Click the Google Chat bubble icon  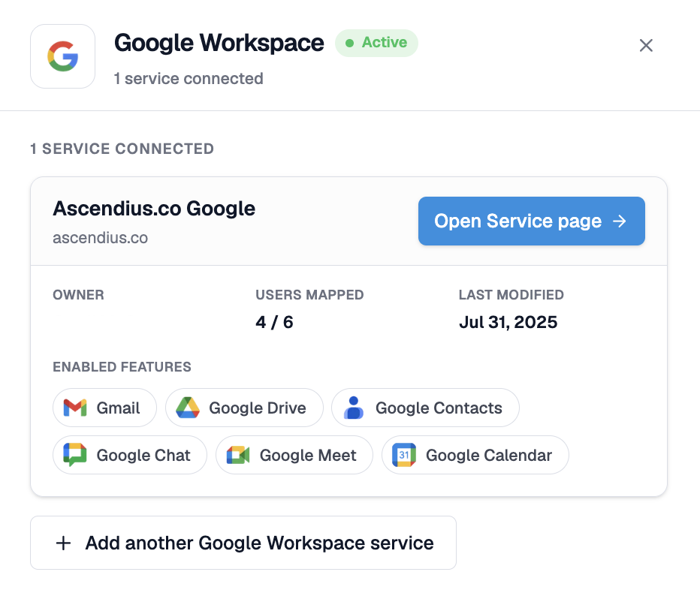tap(75, 455)
